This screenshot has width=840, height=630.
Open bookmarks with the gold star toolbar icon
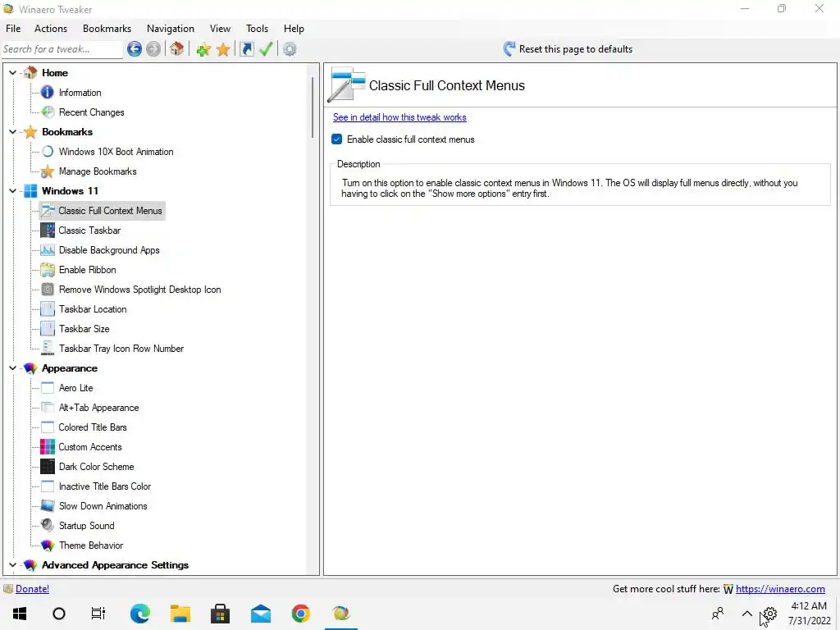coord(223,50)
